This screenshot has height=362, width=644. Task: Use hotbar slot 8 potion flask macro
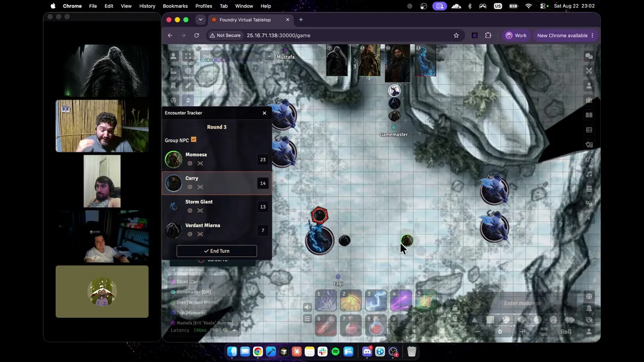(376, 325)
